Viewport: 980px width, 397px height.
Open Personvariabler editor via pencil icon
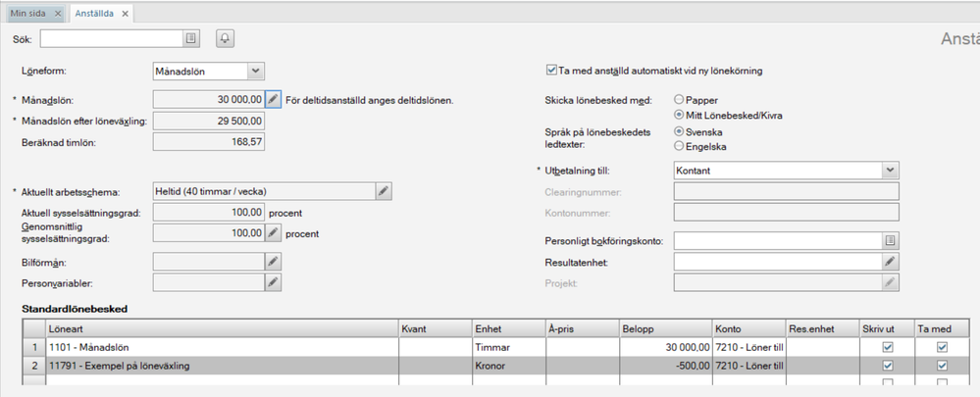coord(274,282)
